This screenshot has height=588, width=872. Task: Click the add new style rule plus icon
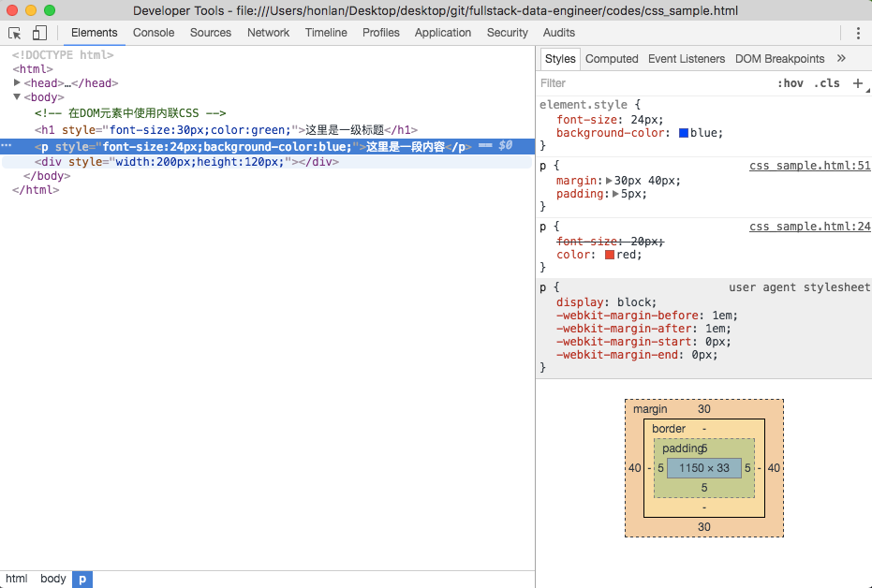[x=857, y=83]
